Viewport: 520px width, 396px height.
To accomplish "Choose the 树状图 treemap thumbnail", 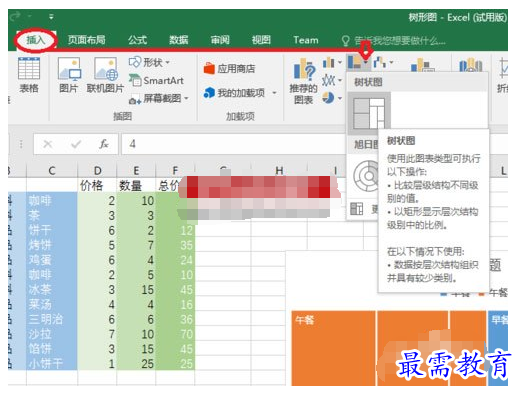I will [369, 113].
